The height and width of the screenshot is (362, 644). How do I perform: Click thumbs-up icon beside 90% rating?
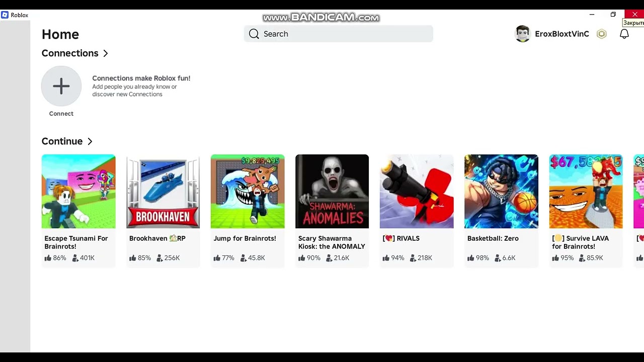[x=301, y=258]
